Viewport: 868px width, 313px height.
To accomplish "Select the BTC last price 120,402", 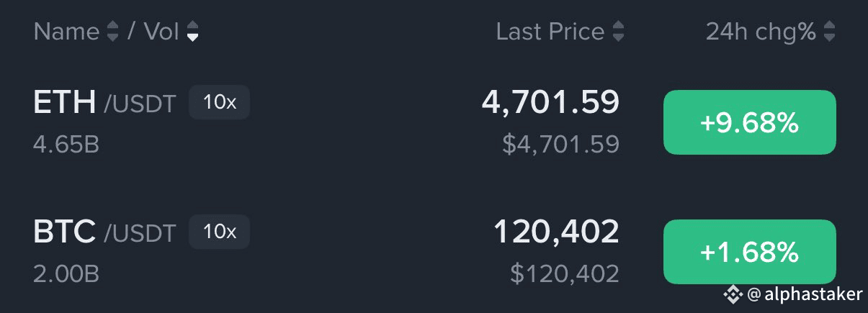I will pyautogui.click(x=556, y=232).
